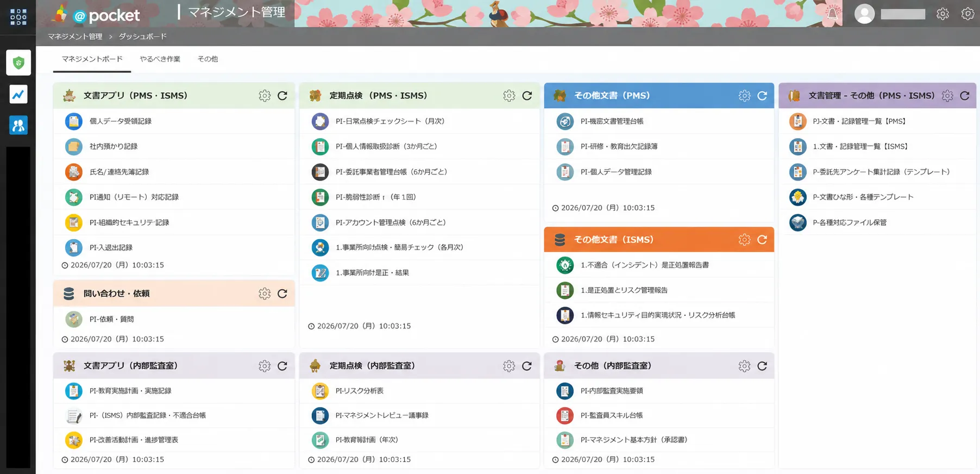Viewport: 980px width, 474px height.
Task: Refresh the 定期点検 (PMS・ISMS) panel
Action: click(x=527, y=96)
